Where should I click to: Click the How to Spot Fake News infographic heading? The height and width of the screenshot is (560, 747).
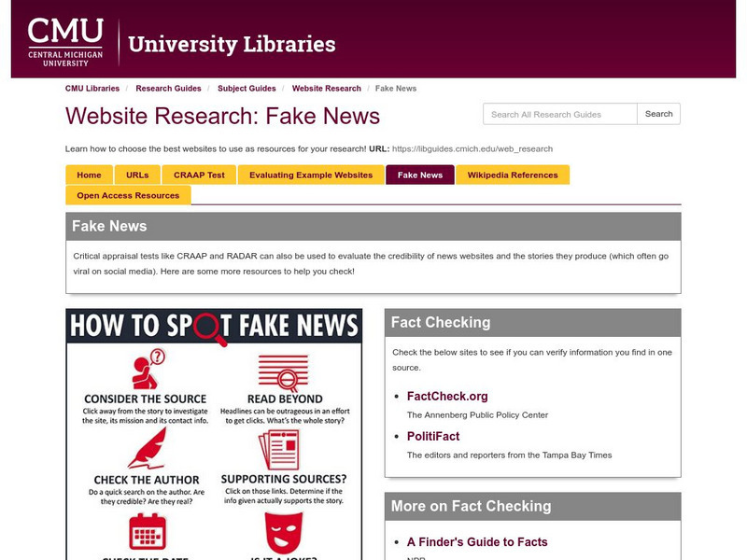point(214,326)
